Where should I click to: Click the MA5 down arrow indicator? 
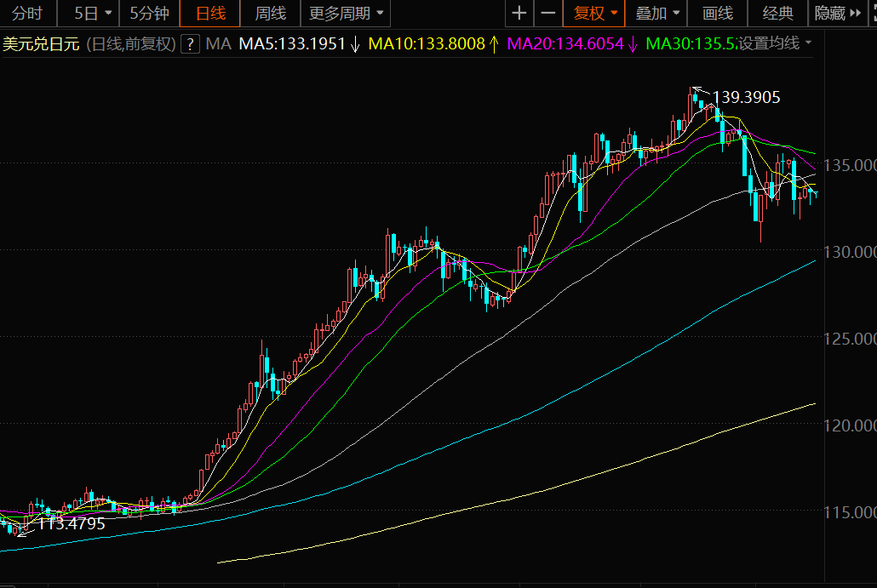coord(354,43)
